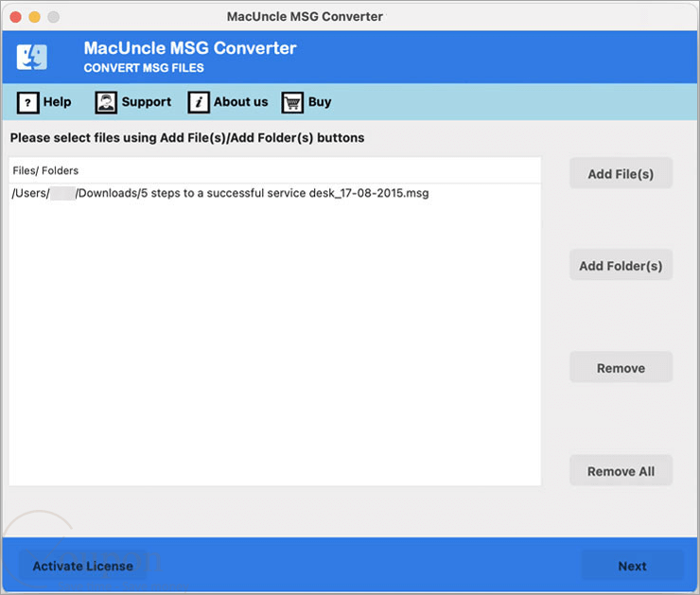Select the service desk .msg file row
The image size is (700, 595).
click(274, 193)
